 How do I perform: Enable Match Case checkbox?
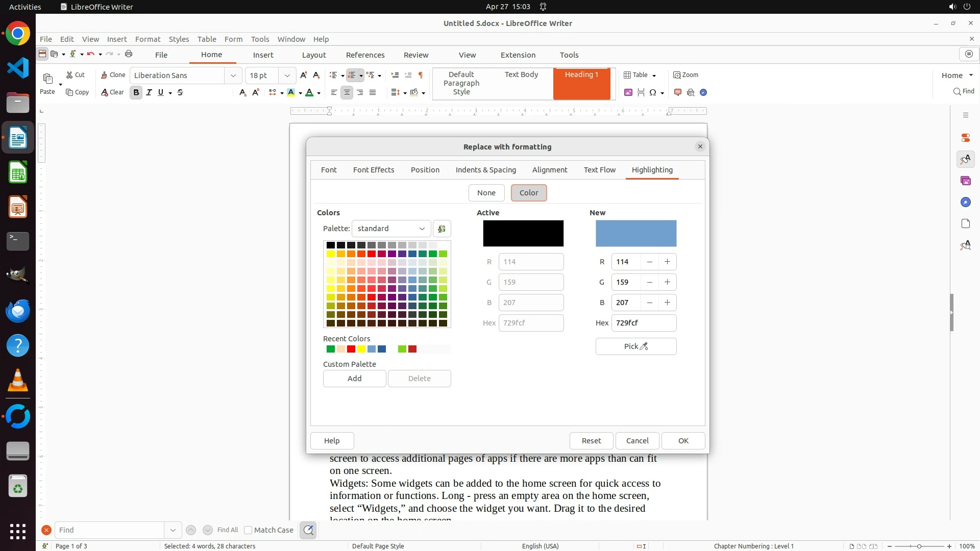click(x=248, y=530)
